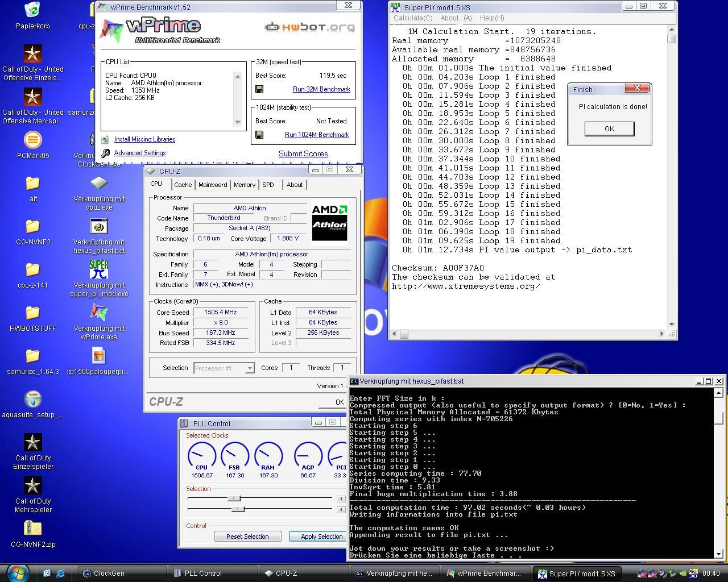Click the icon beside Install Missing Libraries

(x=105, y=139)
